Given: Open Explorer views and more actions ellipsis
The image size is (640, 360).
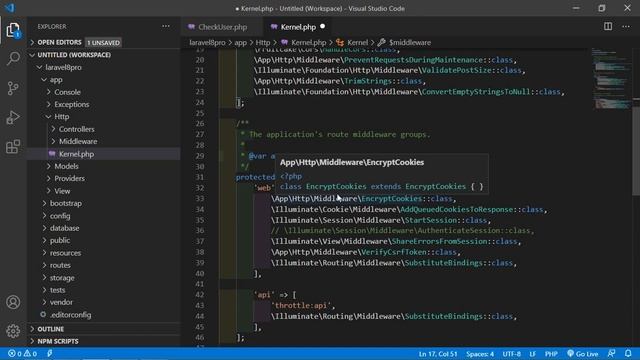Looking at the screenshot, I should (166, 26).
